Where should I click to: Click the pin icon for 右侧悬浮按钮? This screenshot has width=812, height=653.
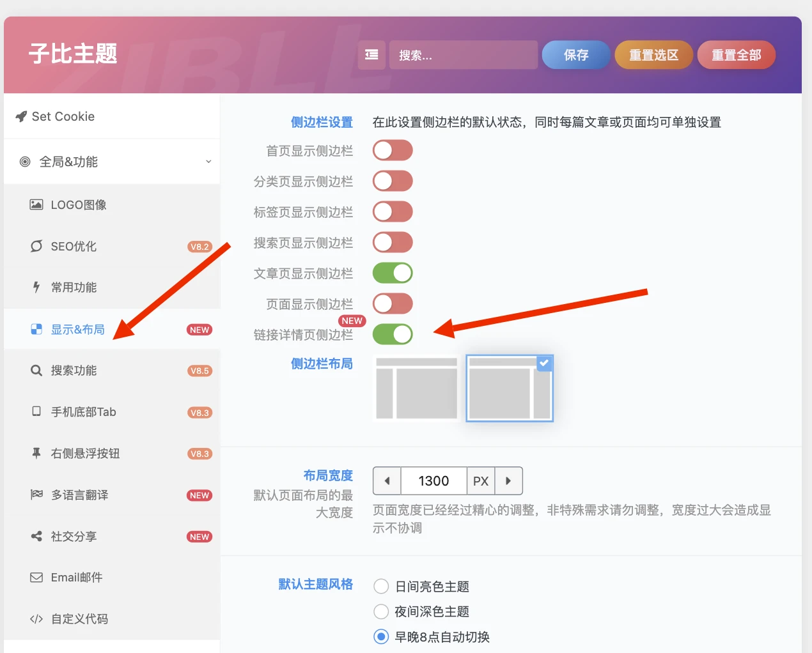coord(36,453)
